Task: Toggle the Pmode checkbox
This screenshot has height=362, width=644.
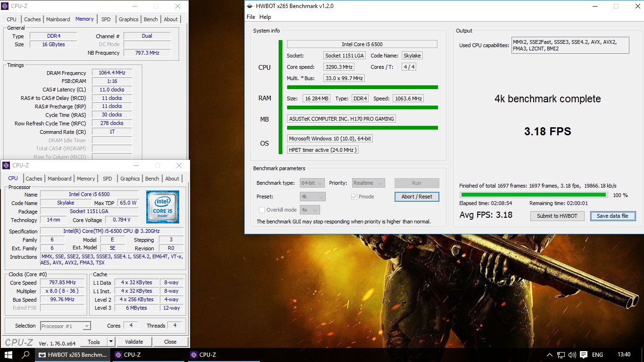Action: point(354,197)
